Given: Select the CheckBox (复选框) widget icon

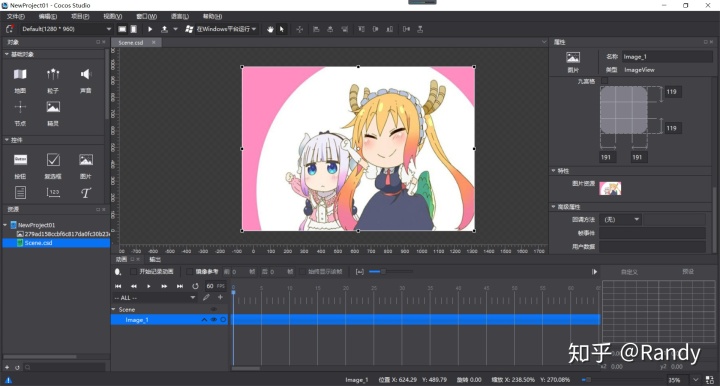Looking at the screenshot, I should 53,160.
